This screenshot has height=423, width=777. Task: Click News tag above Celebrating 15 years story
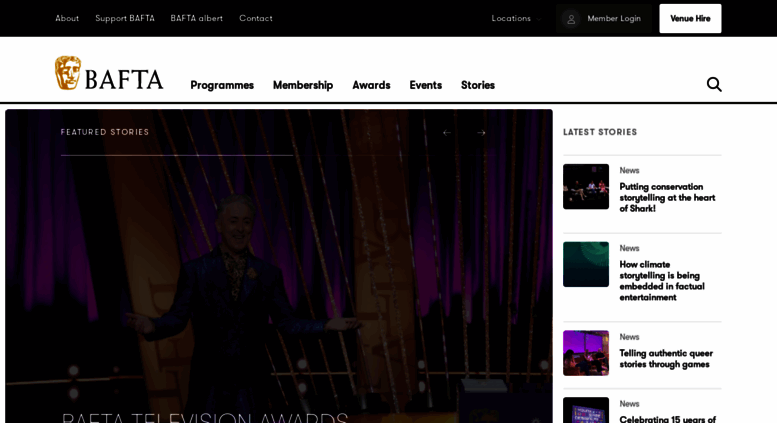(629, 404)
